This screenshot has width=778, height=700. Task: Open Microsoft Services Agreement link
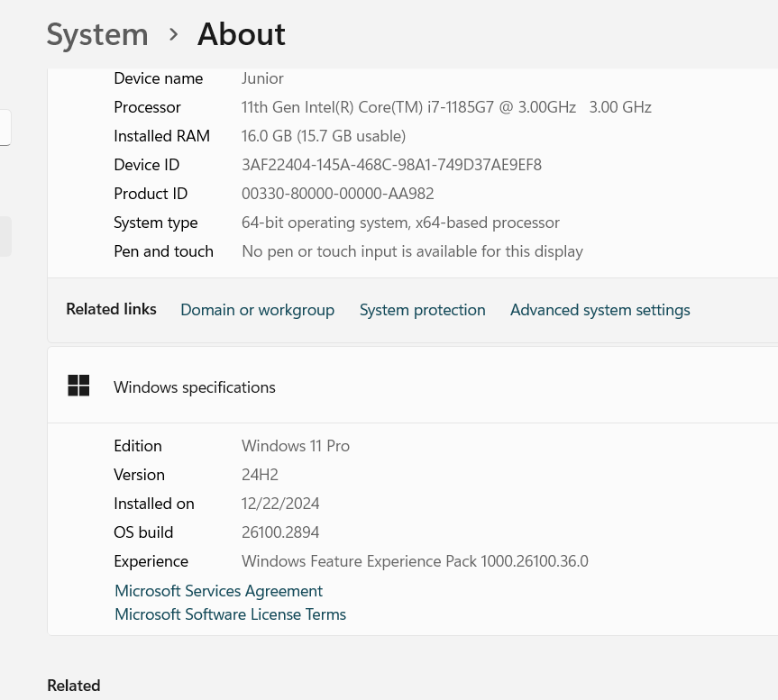point(218,591)
